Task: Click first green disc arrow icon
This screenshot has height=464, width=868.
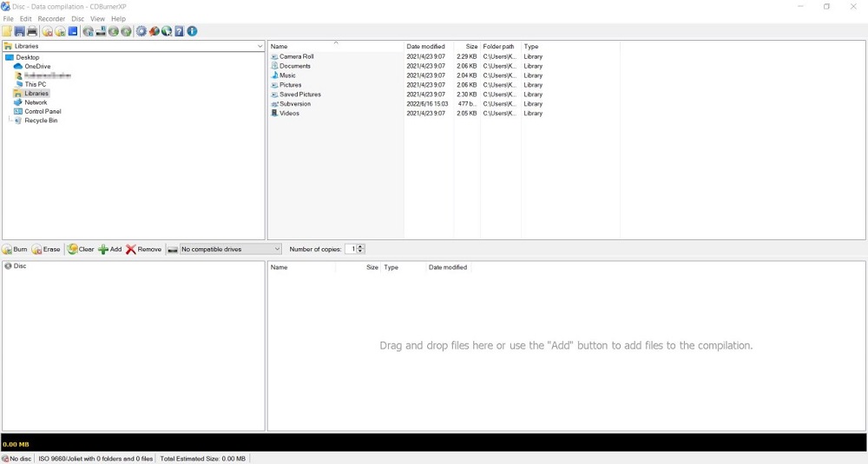Action: (114, 31)
